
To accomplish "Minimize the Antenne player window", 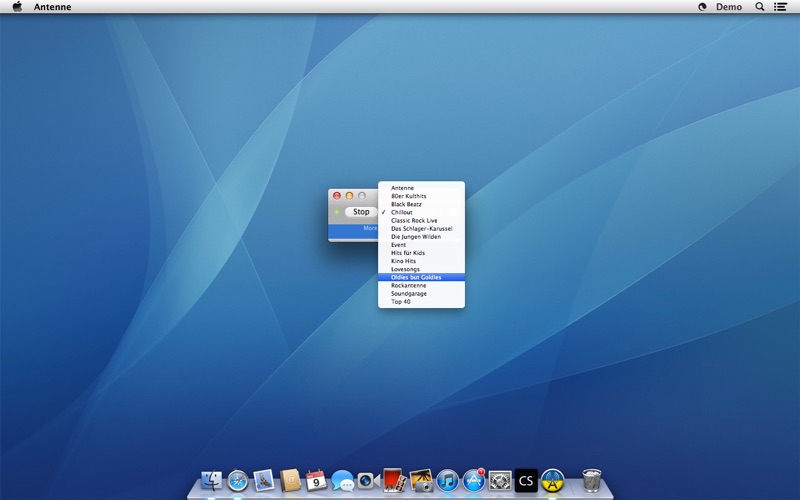I will tap(349, 195).
